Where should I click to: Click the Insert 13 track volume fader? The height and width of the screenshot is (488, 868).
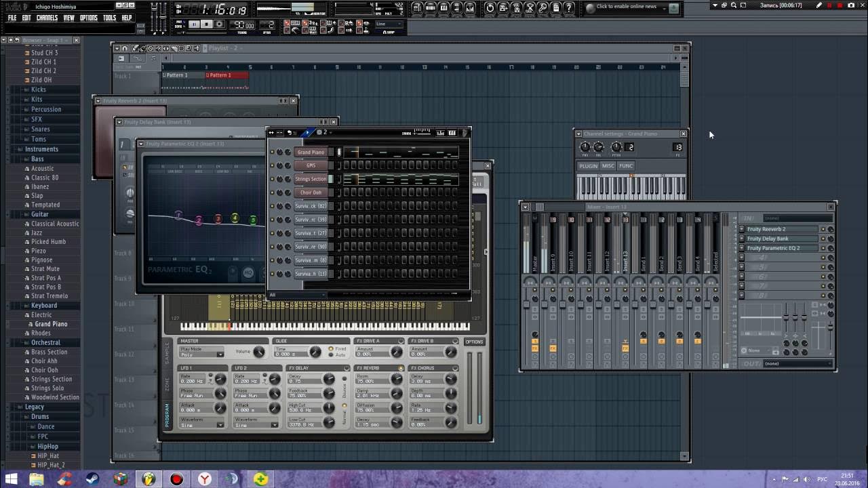pyautogui.click(x=616, y=304)
